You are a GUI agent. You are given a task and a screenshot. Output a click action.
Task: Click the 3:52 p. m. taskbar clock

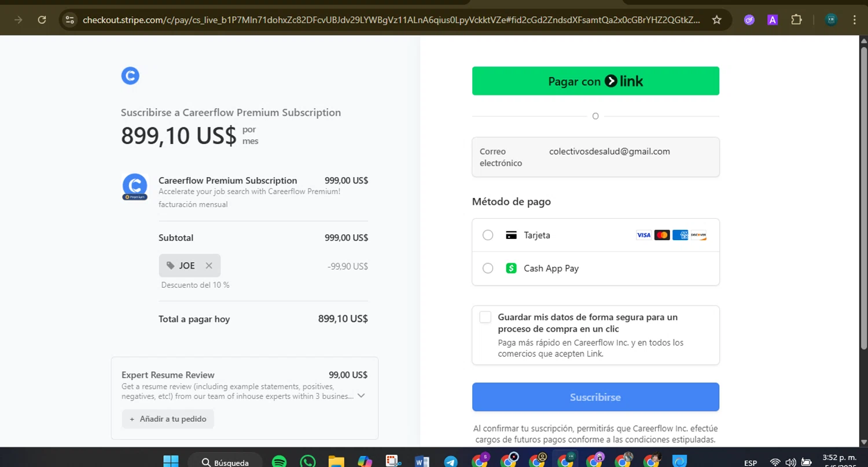(x=839, y=457)
